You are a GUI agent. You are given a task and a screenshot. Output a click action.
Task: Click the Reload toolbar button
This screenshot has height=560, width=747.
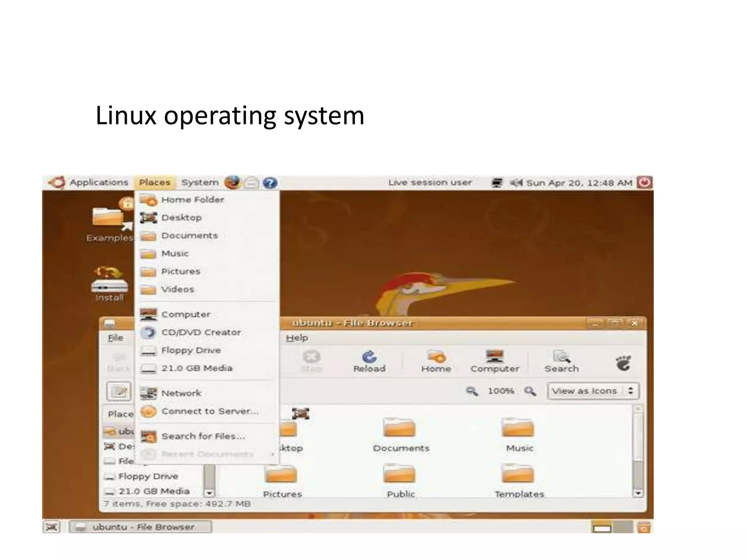[369, 361]
